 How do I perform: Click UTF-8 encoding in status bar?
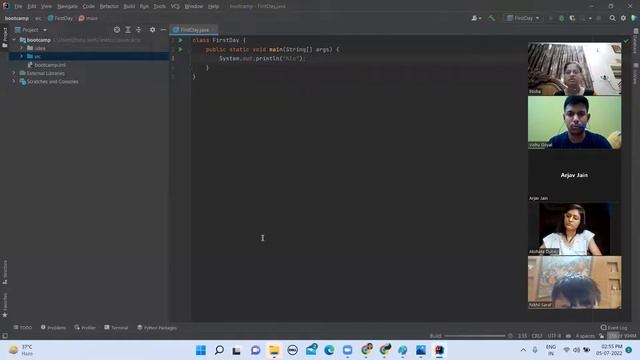554,336
